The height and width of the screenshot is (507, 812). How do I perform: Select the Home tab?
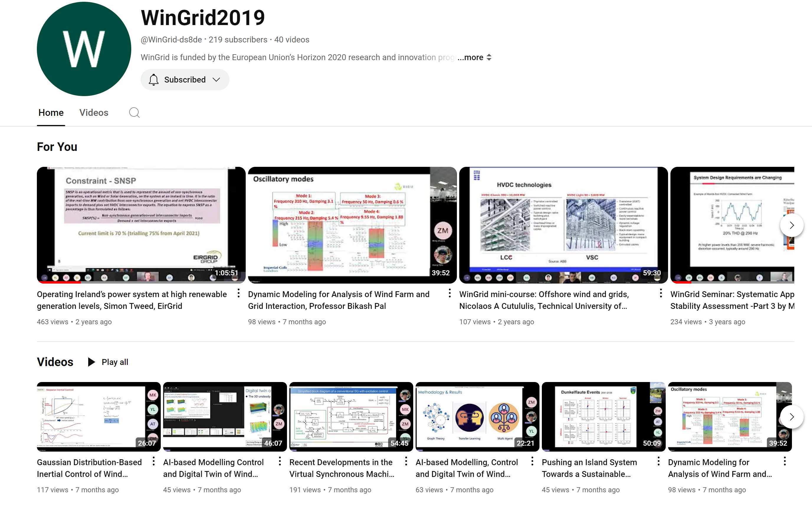(51, 113)
